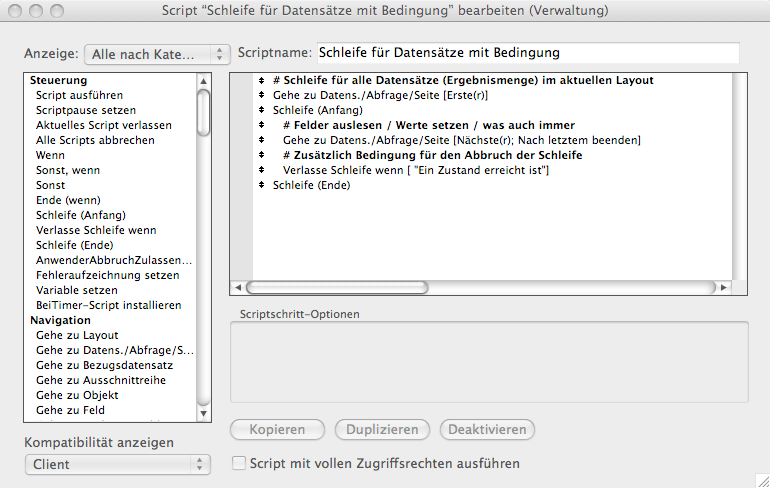
Task: Click the reorder handle beside the 'Verlasse Schleife wenn' step
Action: tap(261, 170)
